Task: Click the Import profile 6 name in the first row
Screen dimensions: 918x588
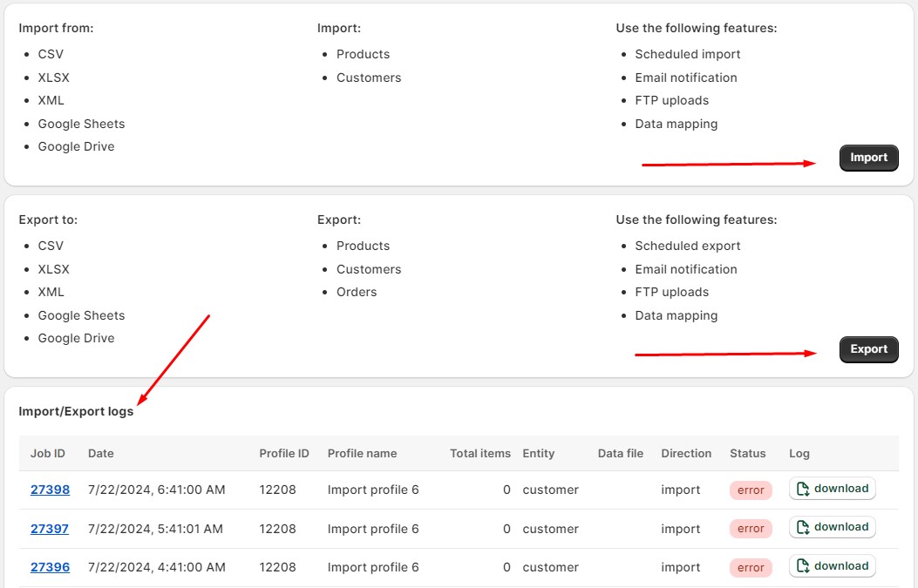Action: click(x=373, y=490)
